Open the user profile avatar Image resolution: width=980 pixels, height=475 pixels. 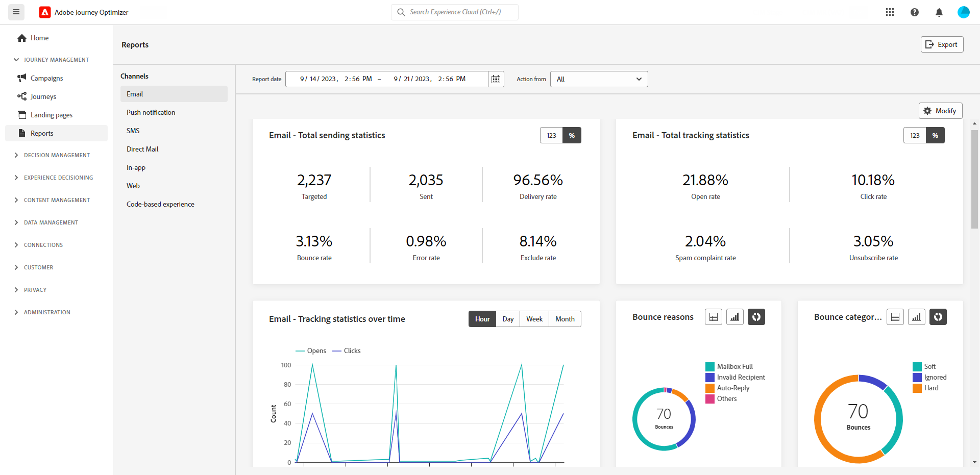pos(963,12)
